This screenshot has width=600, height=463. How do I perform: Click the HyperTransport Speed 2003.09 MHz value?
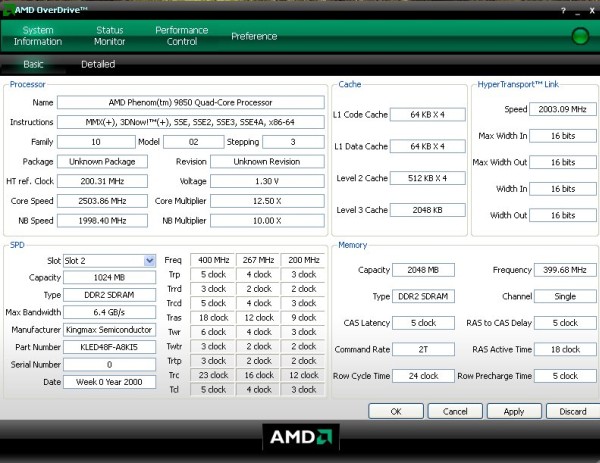pyautogui.click(x=562, y=109)
